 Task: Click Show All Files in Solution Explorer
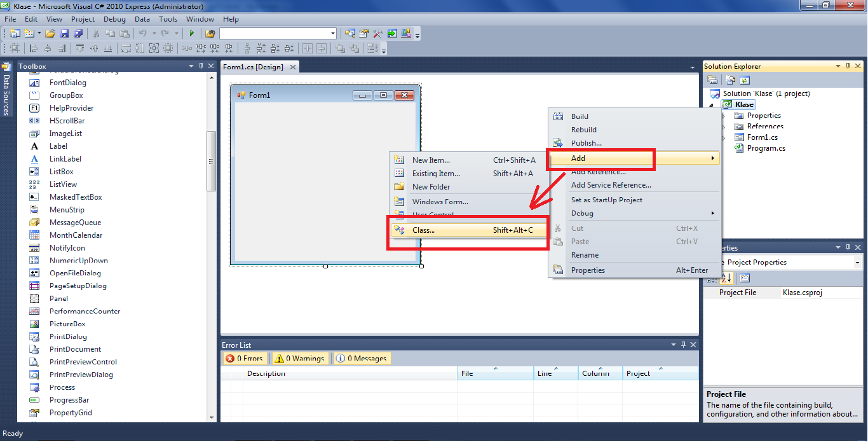731,80
